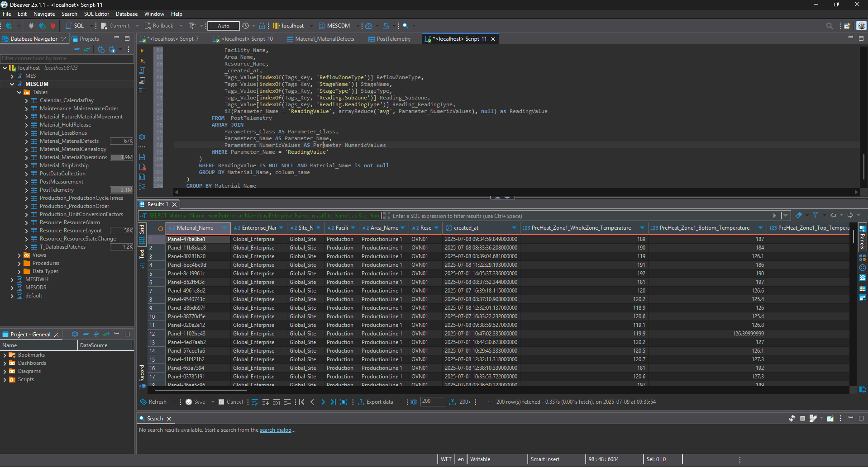The image size is (868, 467).
Task: Select the Panel-476e8be1 cell
Action: pos(198,239)
